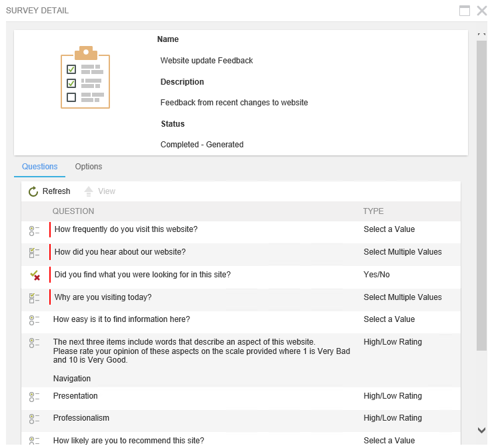Sort by the TYPE column header
This screenshot has height=448, width=492.
click(373, 211)
